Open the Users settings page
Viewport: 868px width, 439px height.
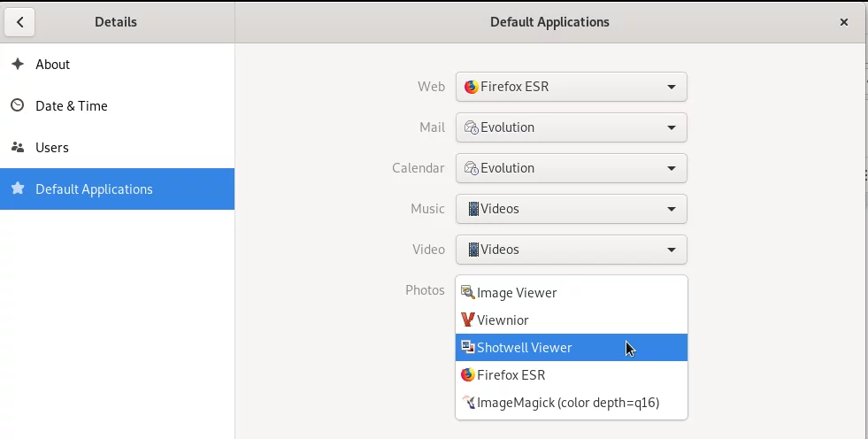tap(118, 147)
